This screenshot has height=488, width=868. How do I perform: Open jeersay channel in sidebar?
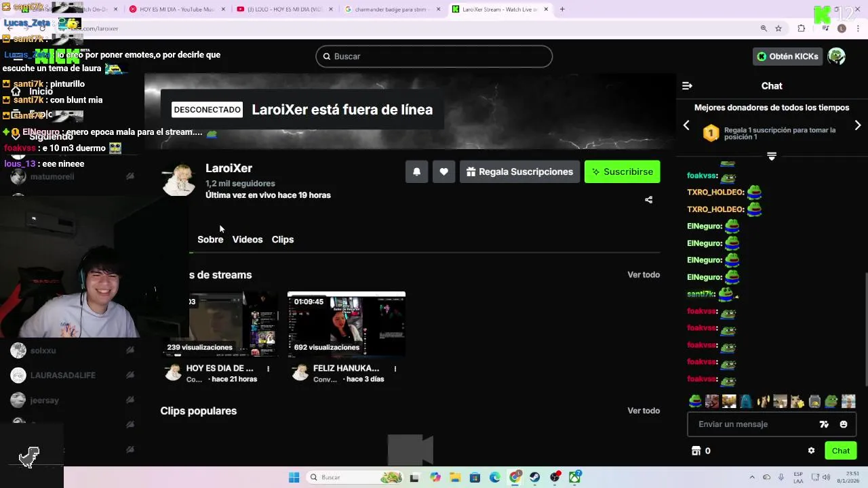pos(45,401)
